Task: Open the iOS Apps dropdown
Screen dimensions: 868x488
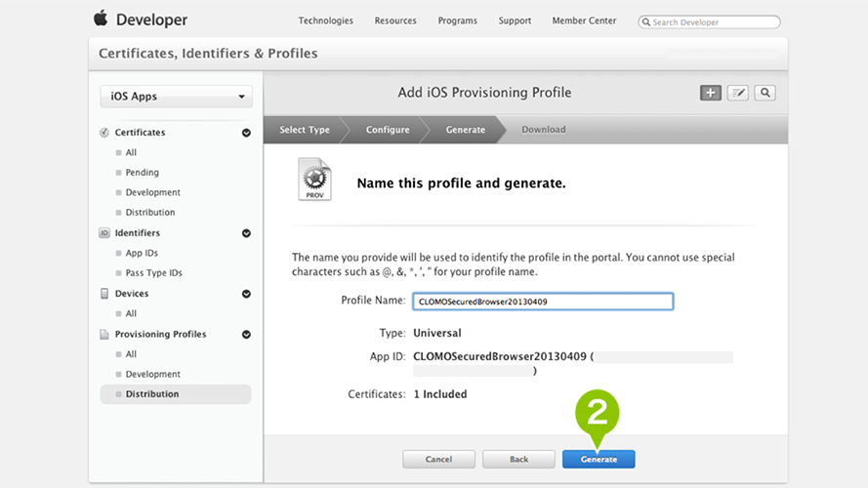Action: click(x=176, y=97)
